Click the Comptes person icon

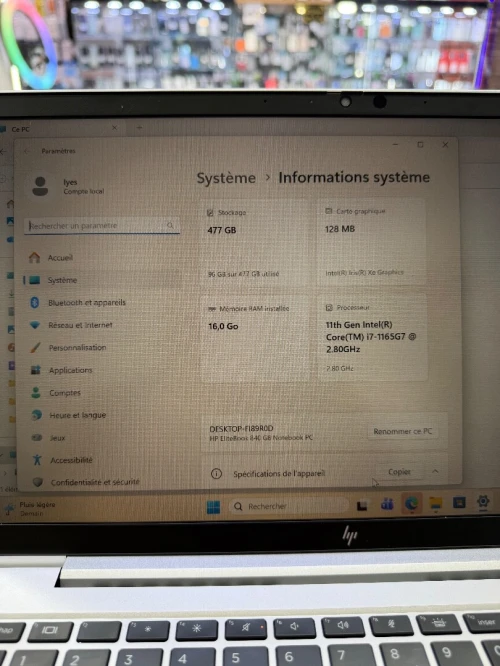tap(36, 392)
